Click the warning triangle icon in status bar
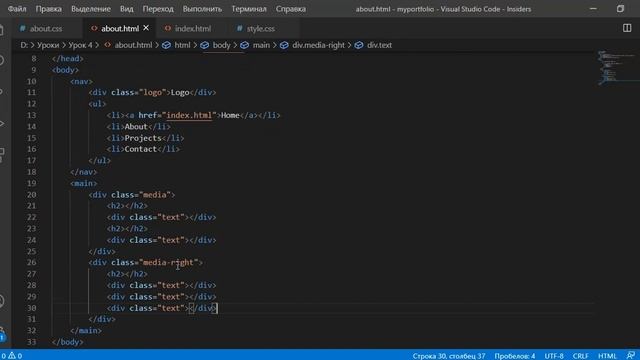The image size is (640, 360). pos(11,356)
